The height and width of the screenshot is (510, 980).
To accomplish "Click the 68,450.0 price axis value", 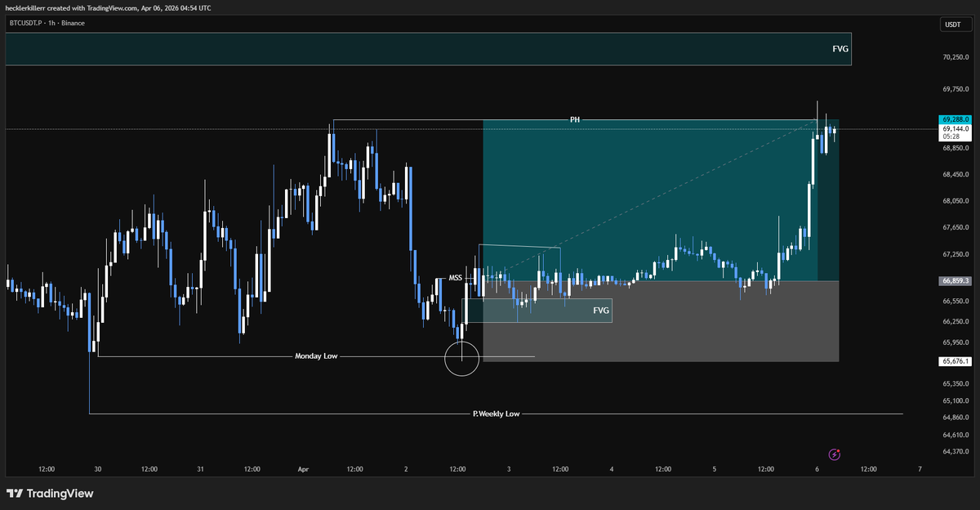I will 955,174.
